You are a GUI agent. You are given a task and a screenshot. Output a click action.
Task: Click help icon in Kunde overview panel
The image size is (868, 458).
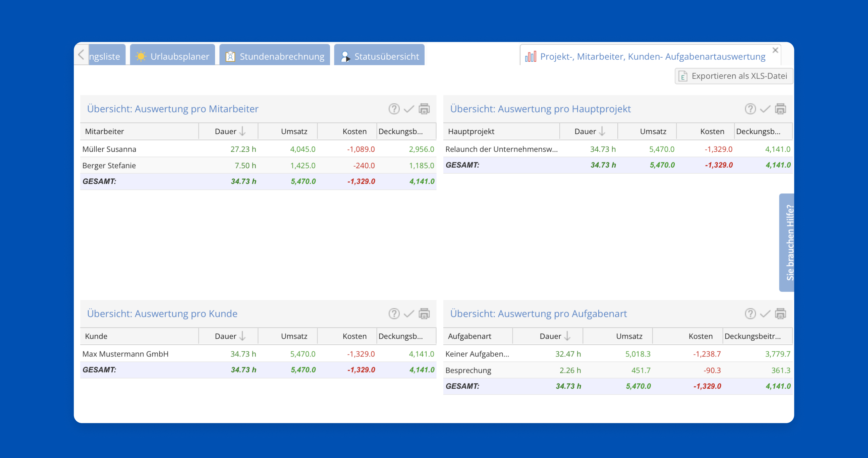(x=394, y=314)
